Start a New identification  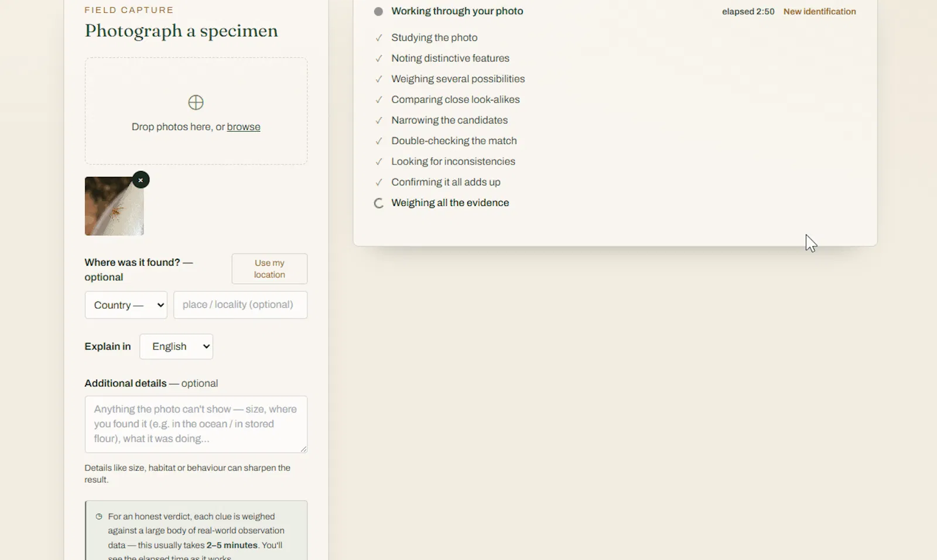point(819,12)
